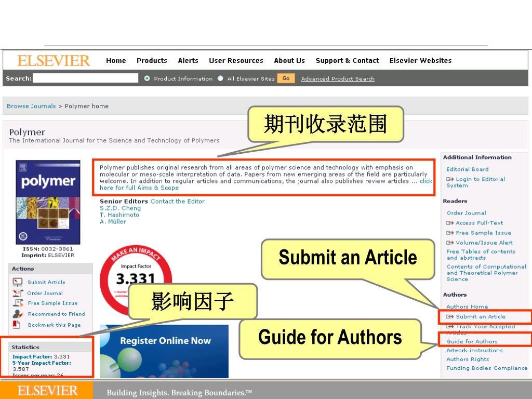Viewport: 532px width, 399px height.
Task: Open Free Tables of contents and abstracts
Action: 481,255
